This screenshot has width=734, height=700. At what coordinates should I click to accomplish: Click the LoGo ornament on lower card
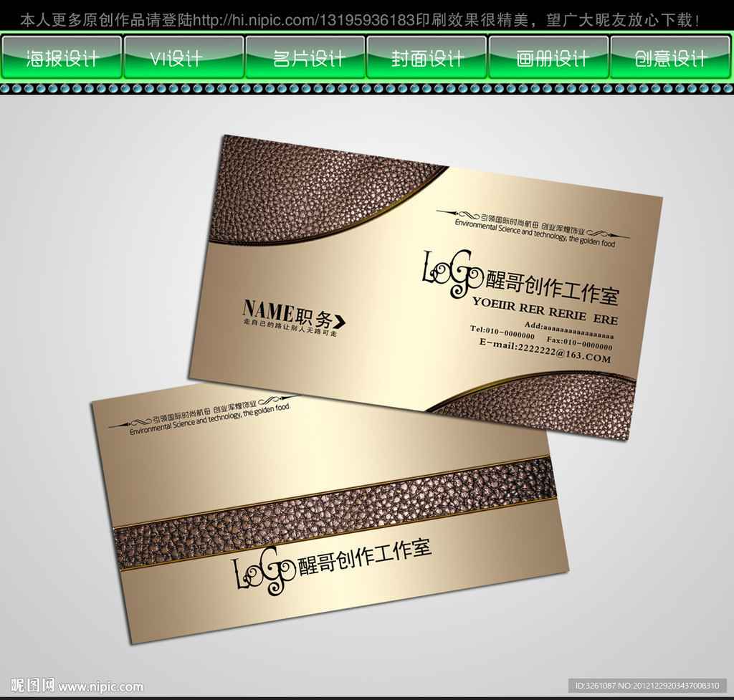(x=264, y=571)
